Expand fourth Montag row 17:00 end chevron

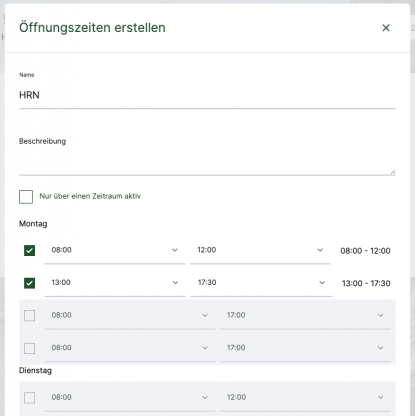pos(380,348)
